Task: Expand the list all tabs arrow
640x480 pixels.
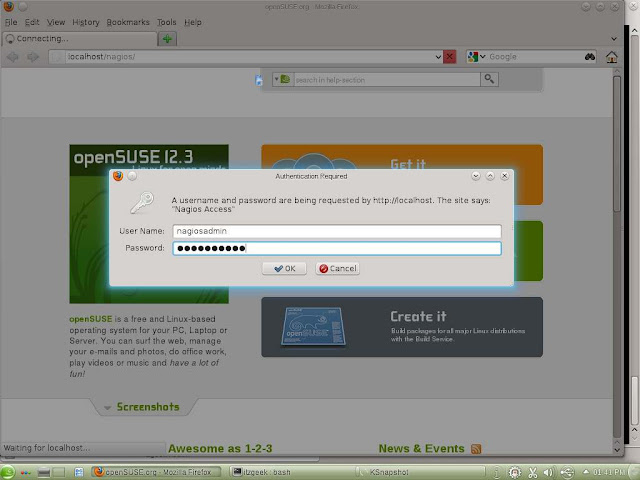Action: coord(614,39)
